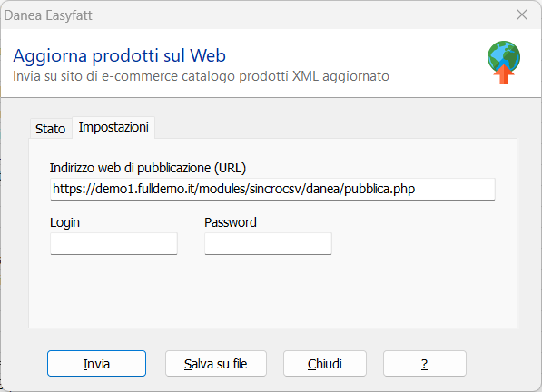Click the Login label
Screen dimensions: 542x392
(64, 222)
